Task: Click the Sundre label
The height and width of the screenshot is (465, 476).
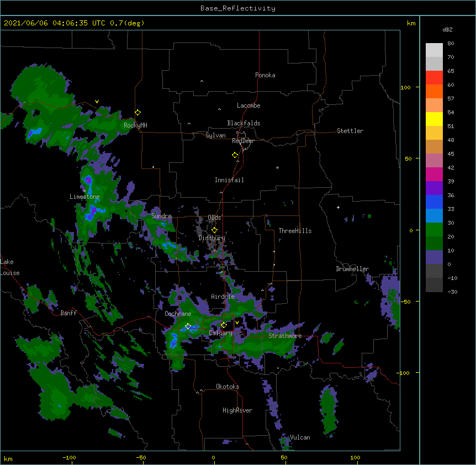Action: coord(161,216)
